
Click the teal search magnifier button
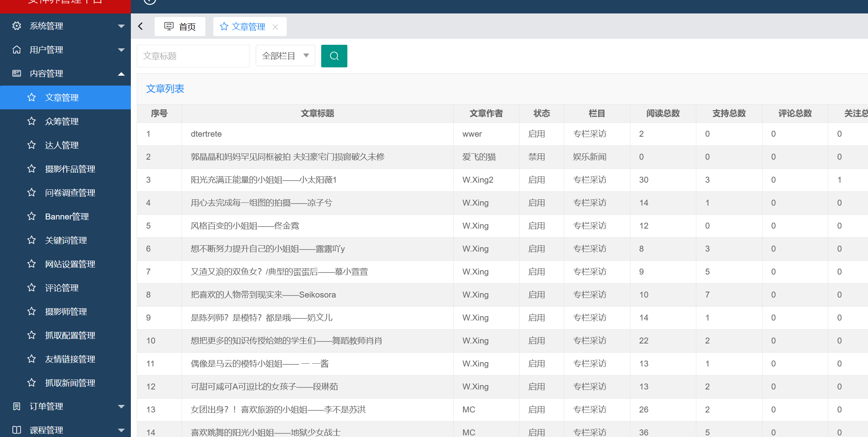[334, 56]
